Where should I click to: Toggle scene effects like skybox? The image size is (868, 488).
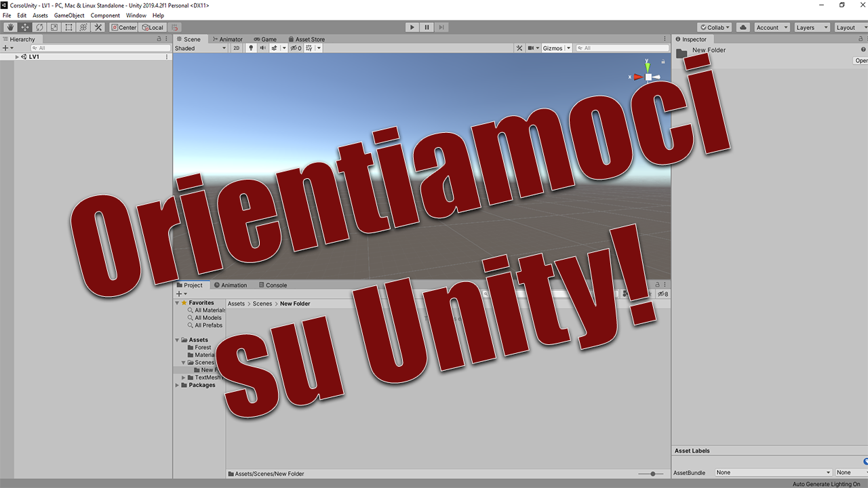coord(274,48)
